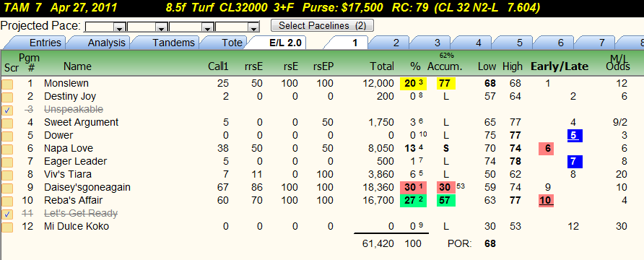
Task: Toggle scratch checkbox for Sweet Argument
Action: click(7, 123)
